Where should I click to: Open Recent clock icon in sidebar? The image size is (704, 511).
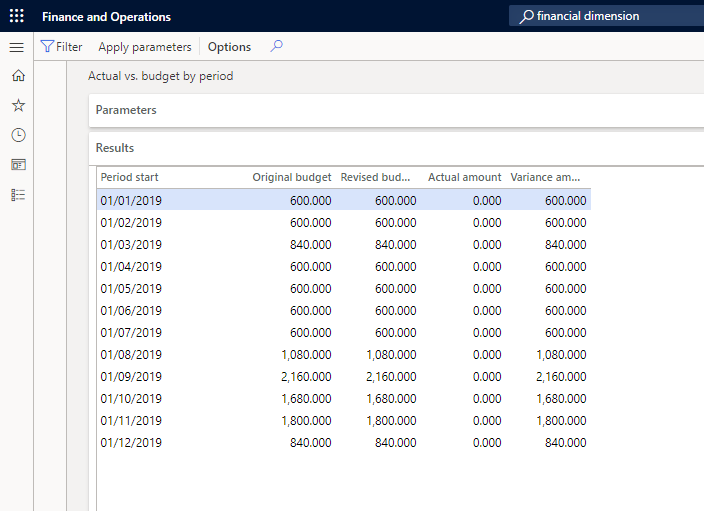pyautogui.click(x=18, y=135)
